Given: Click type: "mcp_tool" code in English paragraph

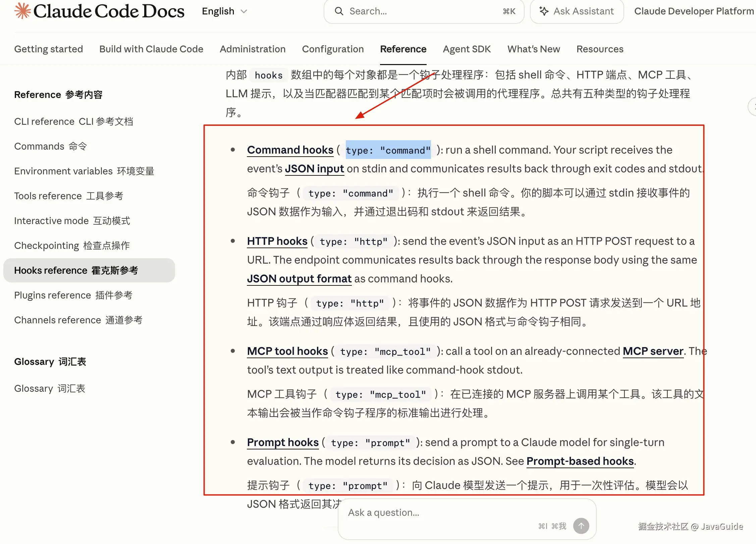Looking at the screenshot, I should point(385,351).
